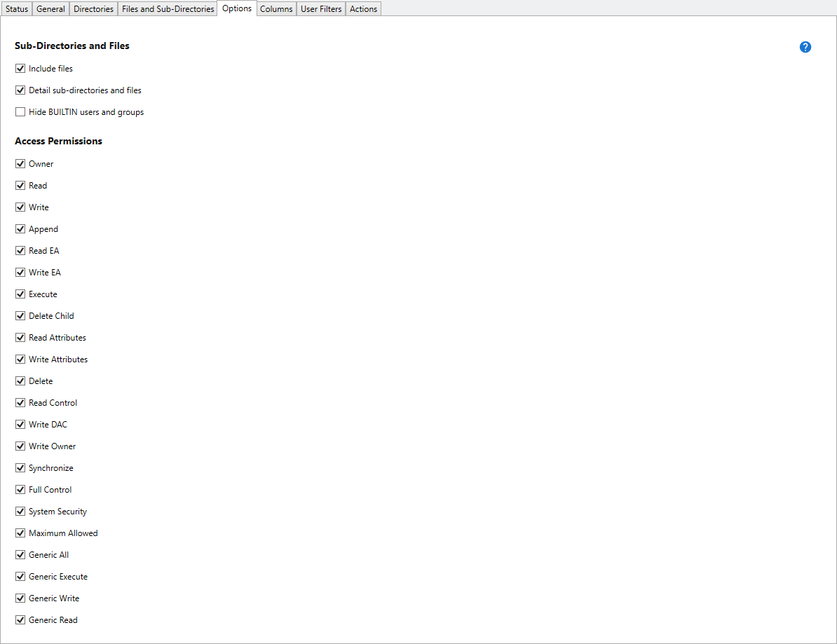Toggle the Read EA checkbox
This screenshot has width=837, height=644.
click(x=20, y=251)
